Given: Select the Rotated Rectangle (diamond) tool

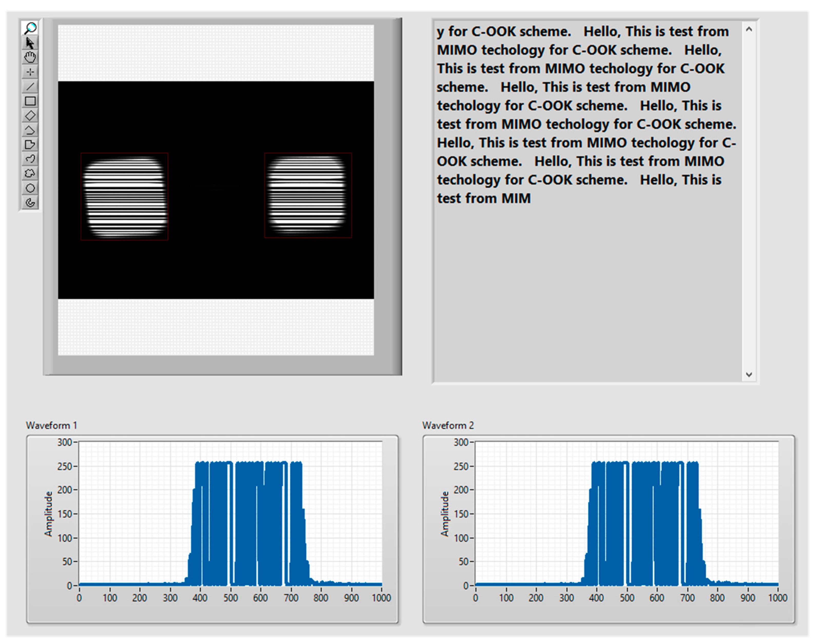Looking at the screenshot, I should (x=30, y=115).
